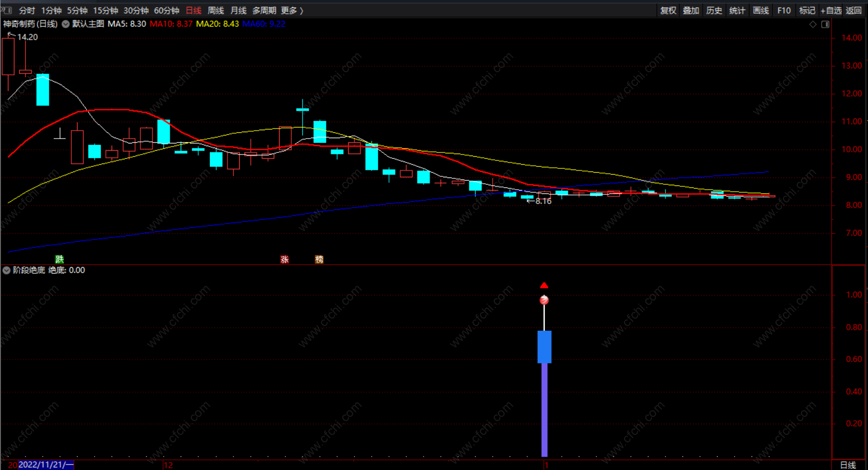Viewport: 868px width, 470px height.
Task: Click the red ball signal icon
Action: [x=544, y=300]
